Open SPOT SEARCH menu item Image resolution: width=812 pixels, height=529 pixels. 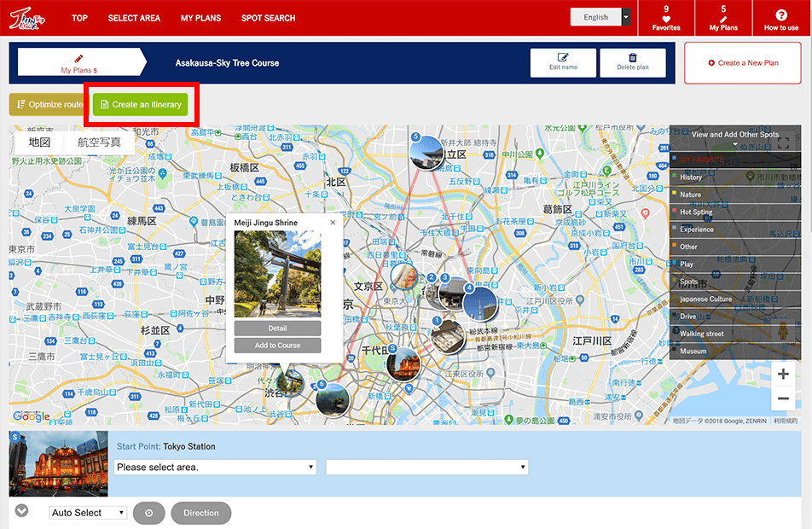(268, 18)
